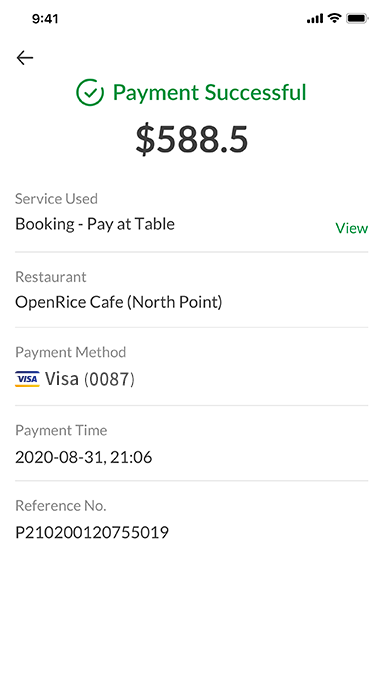383x680 pixels.
Task: Tap the Reference No. label
Action: [61, 506]
